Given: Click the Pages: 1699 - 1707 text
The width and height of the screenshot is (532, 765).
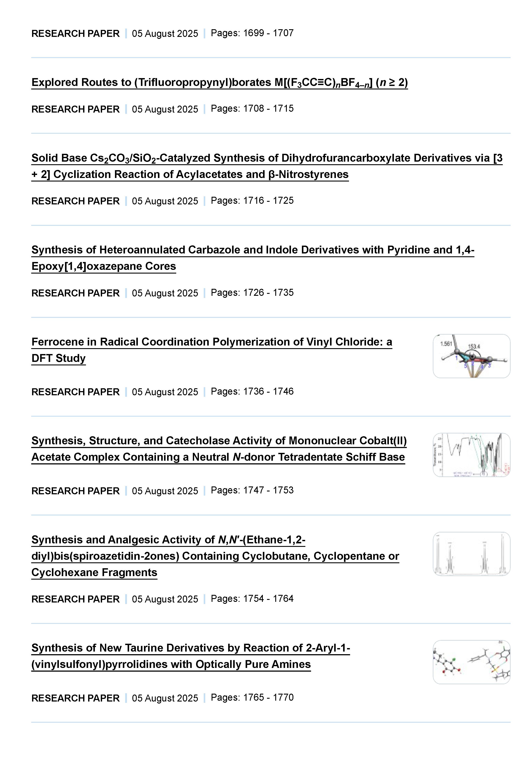Looking at the screenshot, I should coord(252,33).
